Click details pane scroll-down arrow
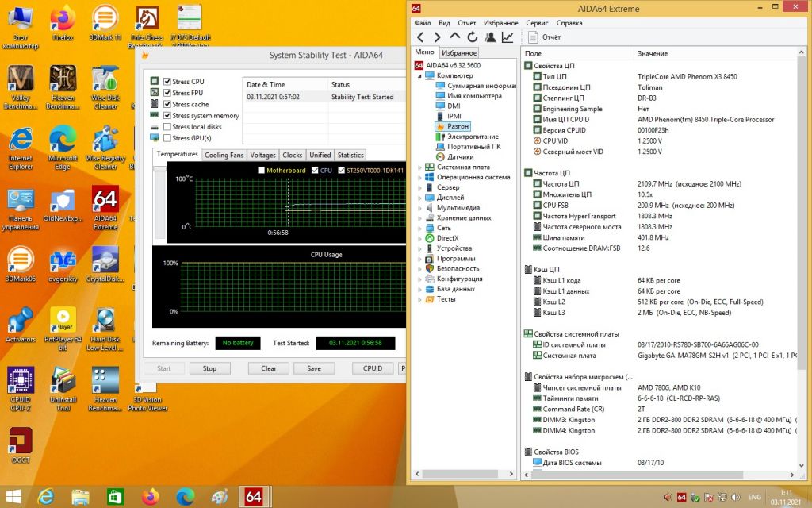 (x=802, y=465)
